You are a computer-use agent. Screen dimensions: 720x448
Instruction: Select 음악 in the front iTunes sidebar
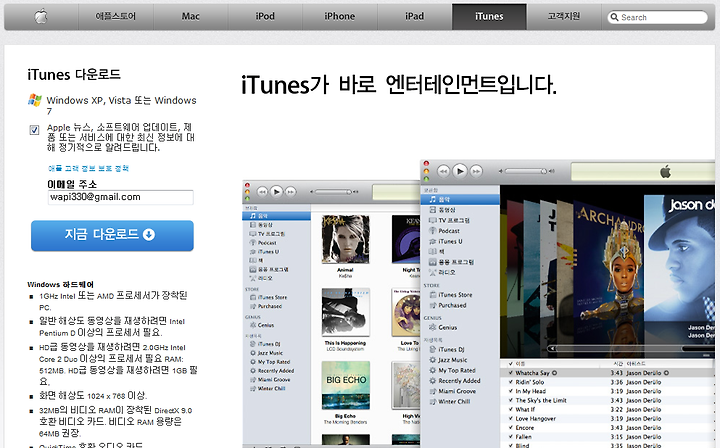(x=460, y=200)
